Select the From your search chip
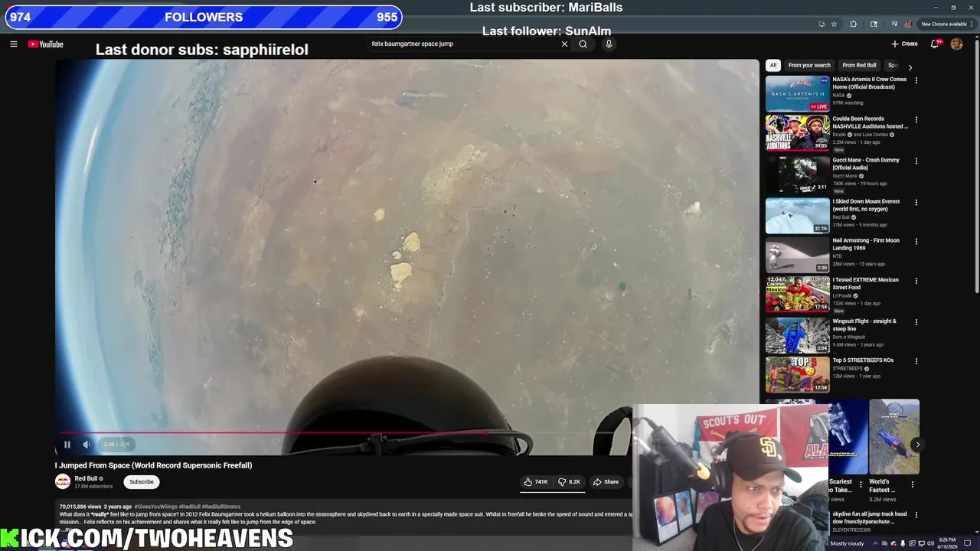Viewport: 980px width, 551px height. click(809, 65)
